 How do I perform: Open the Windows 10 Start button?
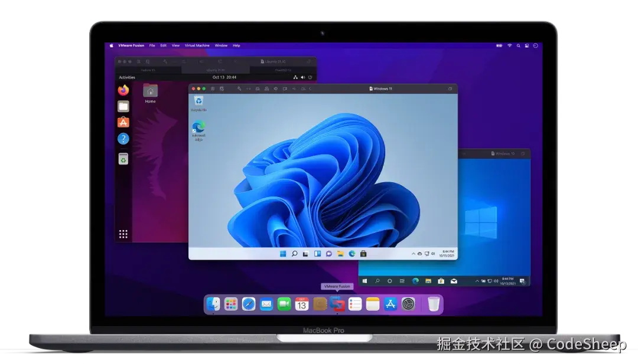pos(365,281)
